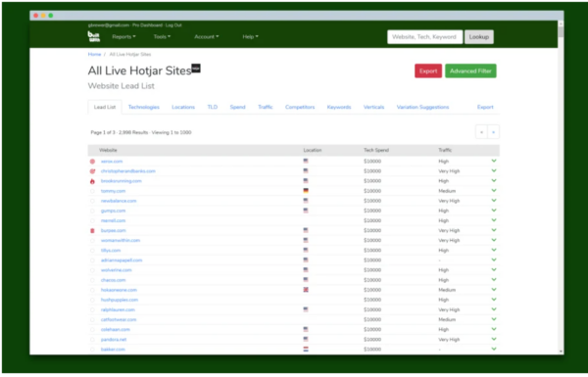Click the Tech Spend column header

coord(376,150)
